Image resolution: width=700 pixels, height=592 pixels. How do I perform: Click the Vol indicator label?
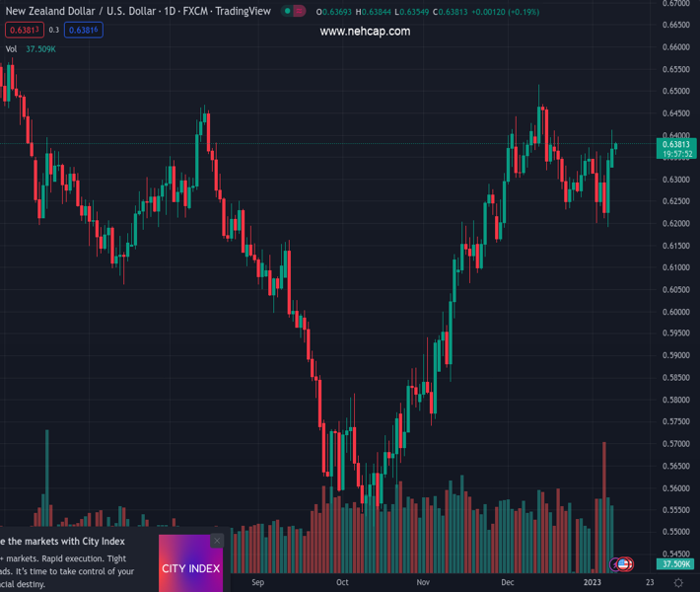click(12, 49)
